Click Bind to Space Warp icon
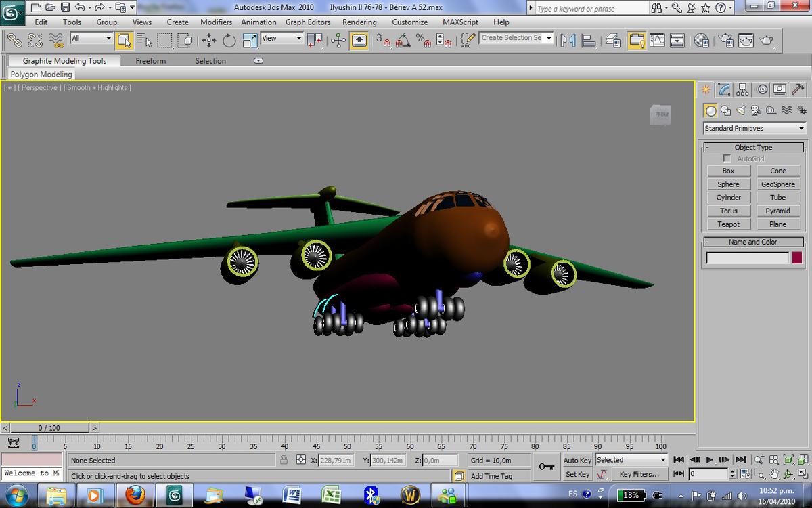The height and width of the screenshot is (508, 812). point(55,41)
